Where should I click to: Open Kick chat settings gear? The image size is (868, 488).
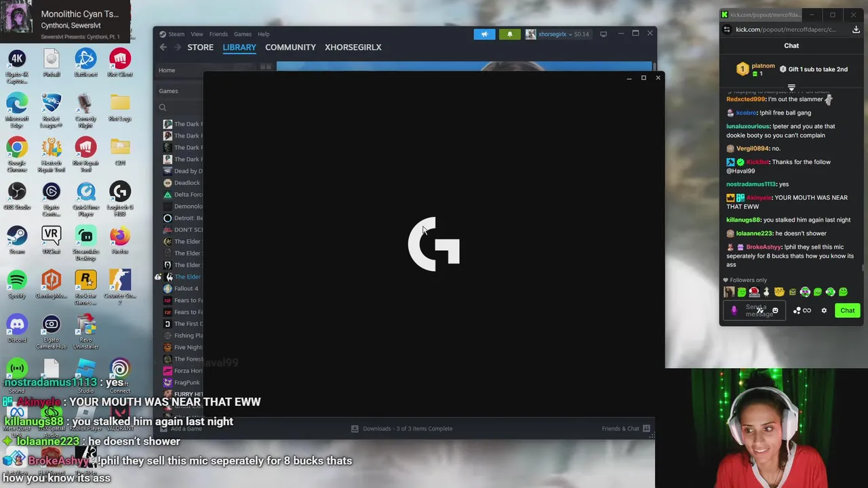824,310
